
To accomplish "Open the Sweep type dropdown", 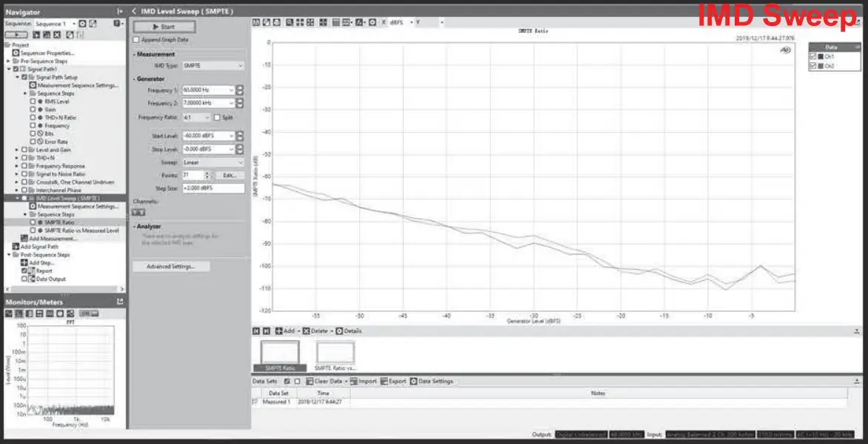I will click(213, 162).
